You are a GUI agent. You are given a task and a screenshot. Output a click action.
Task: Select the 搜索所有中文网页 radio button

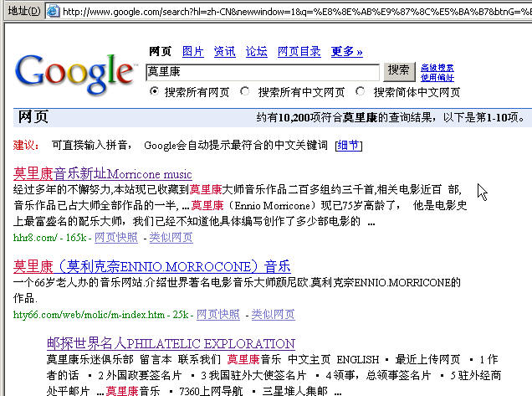click(x=244, y=91)
